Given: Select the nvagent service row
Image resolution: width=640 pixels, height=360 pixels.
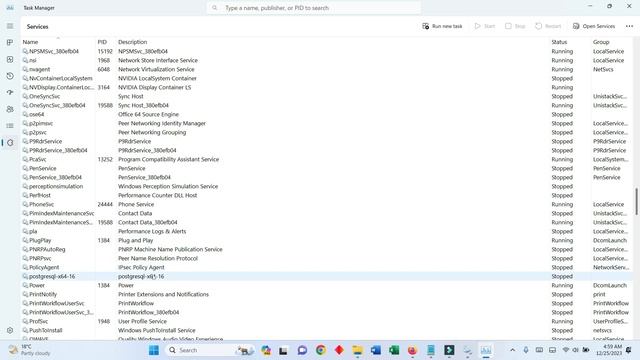Looking at the screenshot, I should pos(327,69).
